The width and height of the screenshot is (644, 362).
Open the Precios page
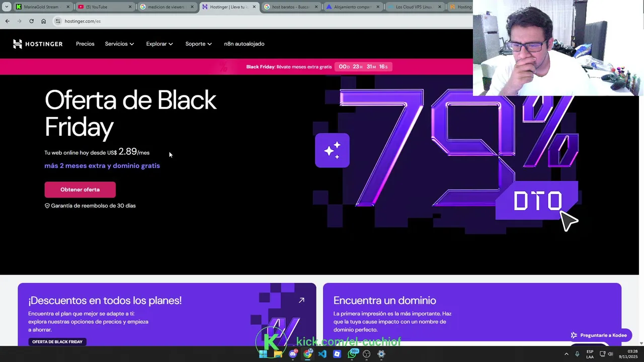[x=85, y=44]
